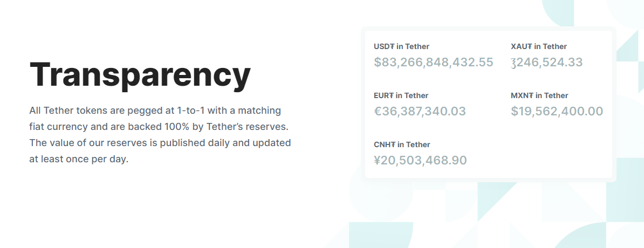Click the euro symbol in the EUR₮ amount
This screenshot has height=248, width=644.
pyautogui.click(x=378, y=112)
